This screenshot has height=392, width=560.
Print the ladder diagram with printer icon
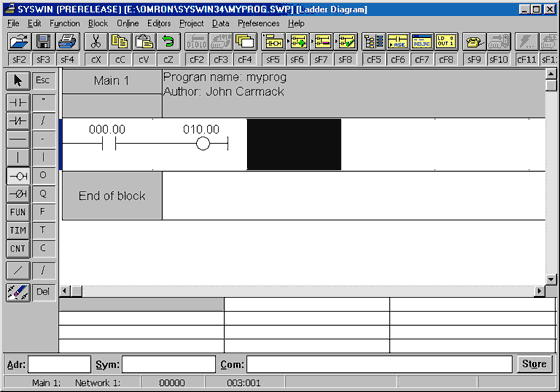(67, 41)
